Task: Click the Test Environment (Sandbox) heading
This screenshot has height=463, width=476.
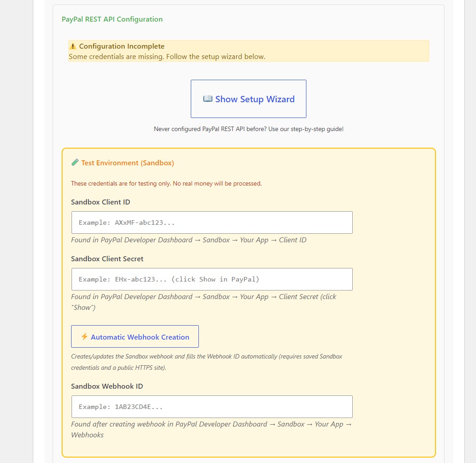Action: point(127,163)
